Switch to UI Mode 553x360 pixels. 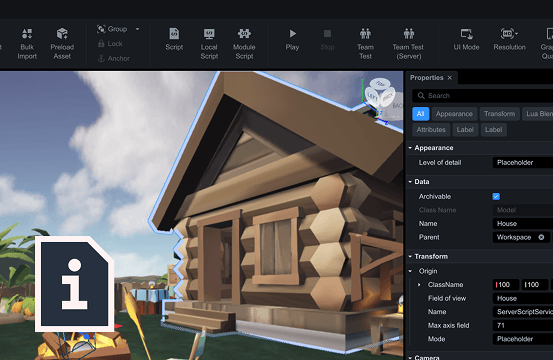click(466, 39)
